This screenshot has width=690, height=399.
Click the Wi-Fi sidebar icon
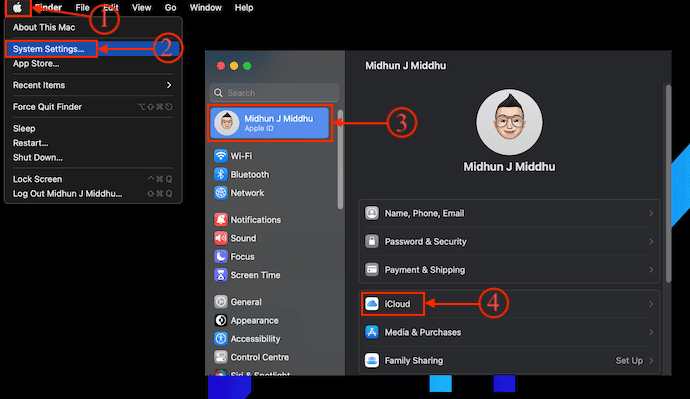coord(220,156)
